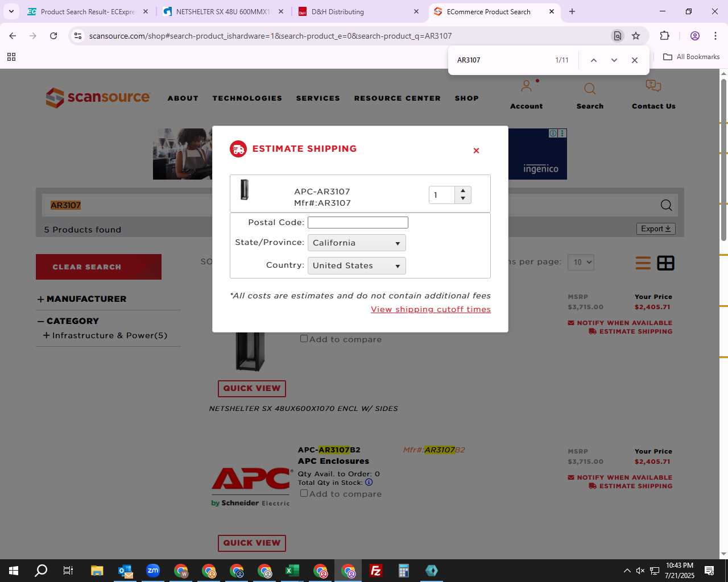Switch to grid view icon
This screenshot has width=728, height=582.
click(x=665, y=263)
